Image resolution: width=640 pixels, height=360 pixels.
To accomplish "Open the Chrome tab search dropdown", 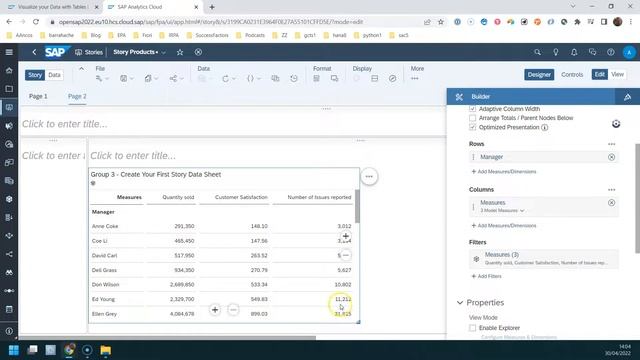I will click(573, 7).
